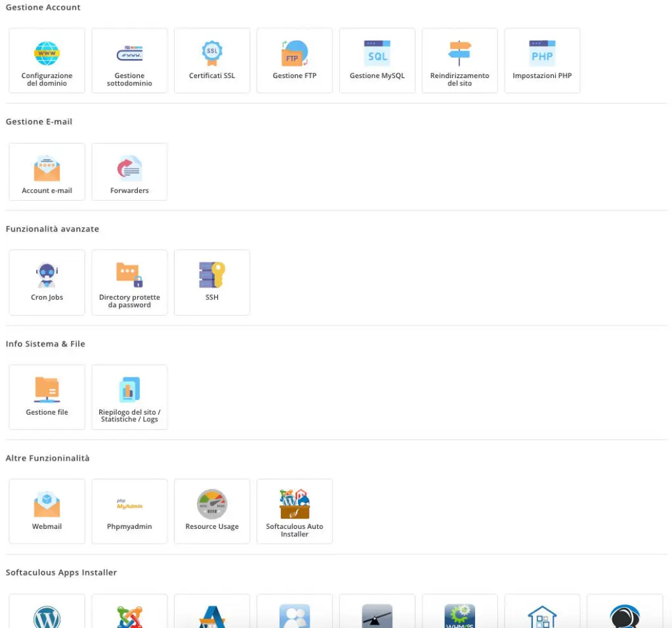
Task: Select the seesaw balance app icon
Action: tap(377, 616)
